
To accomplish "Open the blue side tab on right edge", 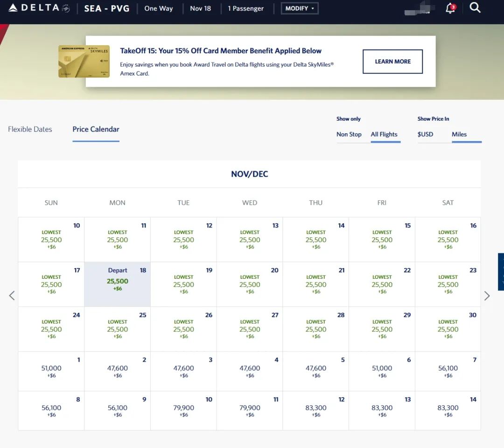I will coord(501,272).
